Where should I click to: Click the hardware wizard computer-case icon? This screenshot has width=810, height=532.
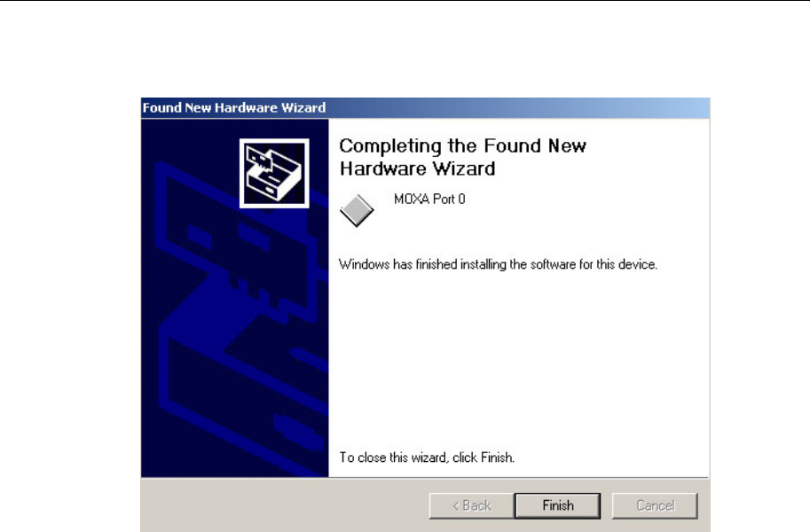[274, 174]
